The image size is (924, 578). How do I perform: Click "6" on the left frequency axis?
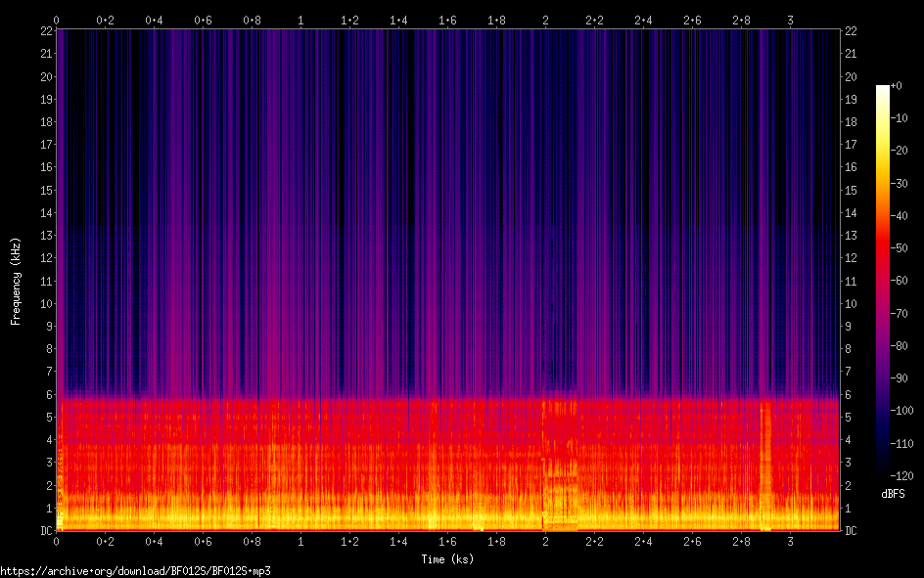point(50,395)
